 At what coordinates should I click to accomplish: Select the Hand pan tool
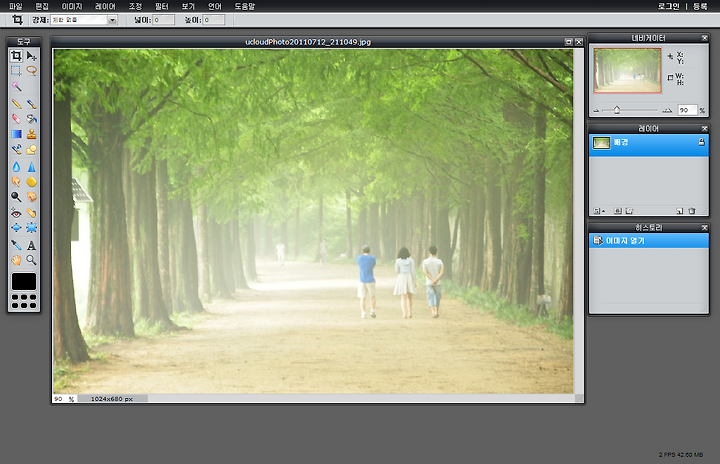(16, 260)
